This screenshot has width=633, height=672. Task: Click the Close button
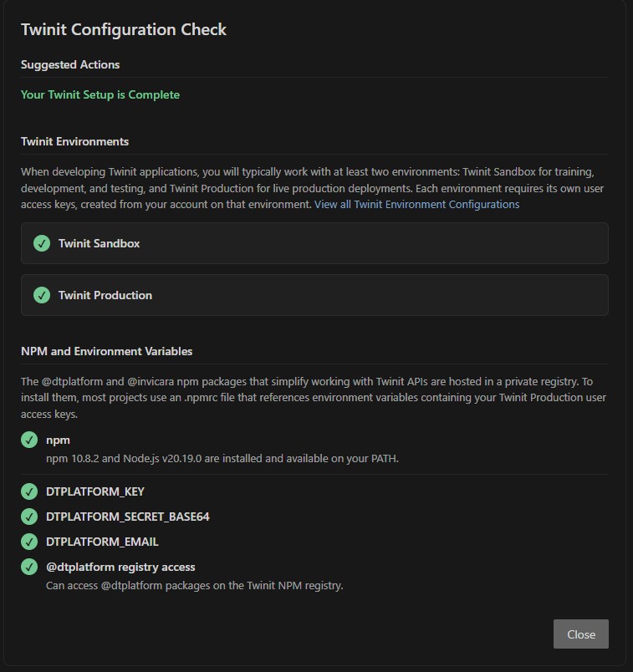point(580,634)
